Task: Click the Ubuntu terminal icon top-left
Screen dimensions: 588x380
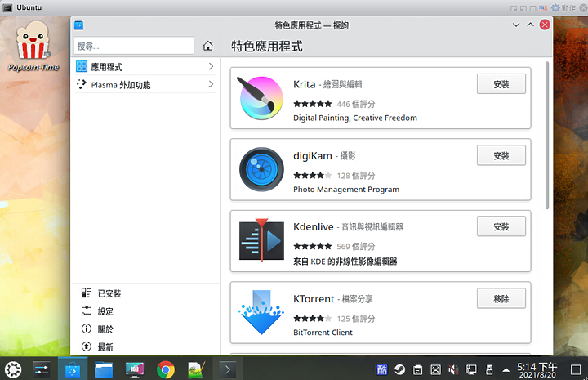Action: [x=7, y=7]
